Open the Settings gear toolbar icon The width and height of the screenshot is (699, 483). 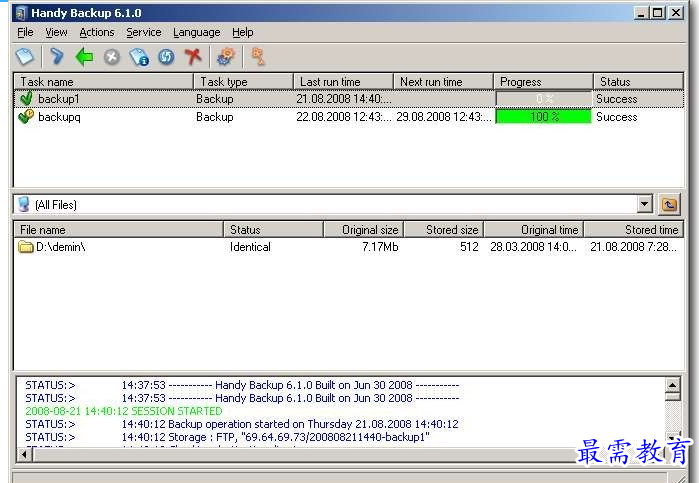226,57
